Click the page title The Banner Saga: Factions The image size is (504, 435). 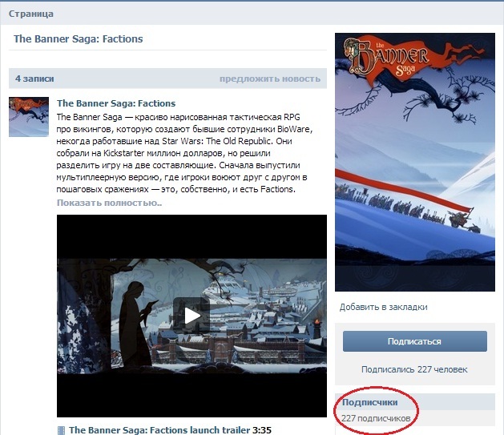click(x=78, y=39)
